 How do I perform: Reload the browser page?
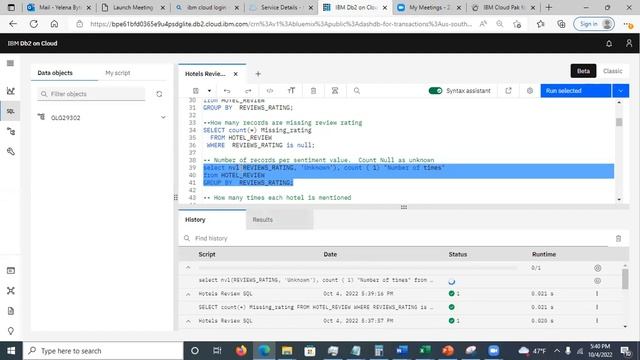[x=34, y=24]
